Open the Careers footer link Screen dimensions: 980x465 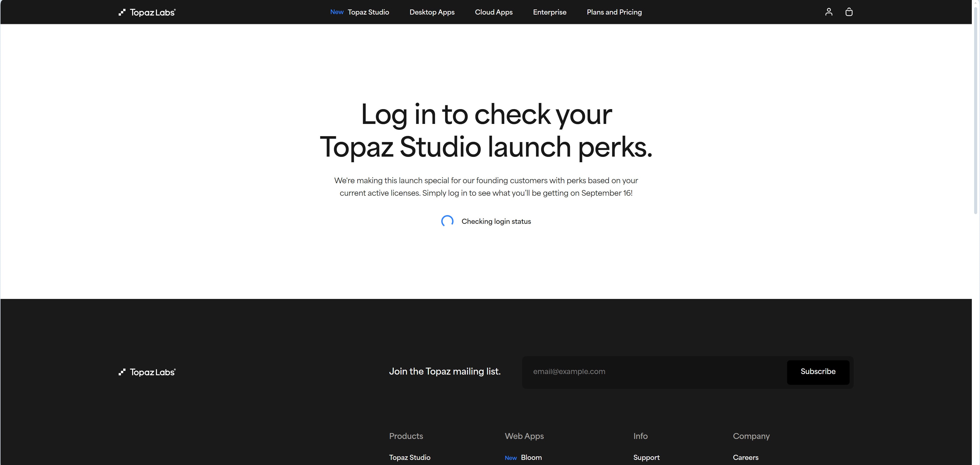pyautogui.click(x=745, y=457)
